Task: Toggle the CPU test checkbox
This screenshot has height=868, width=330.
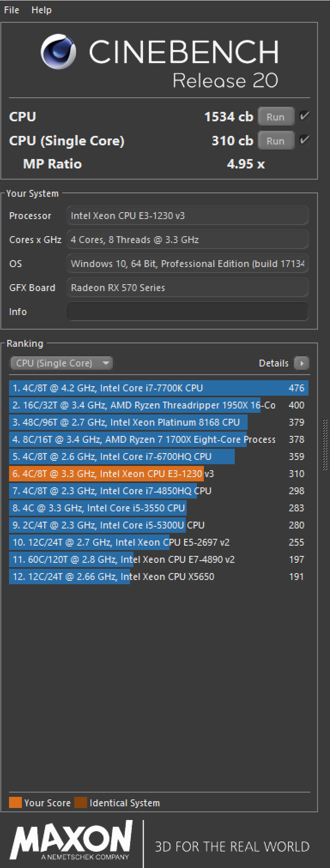Action: tap(304, 116)
